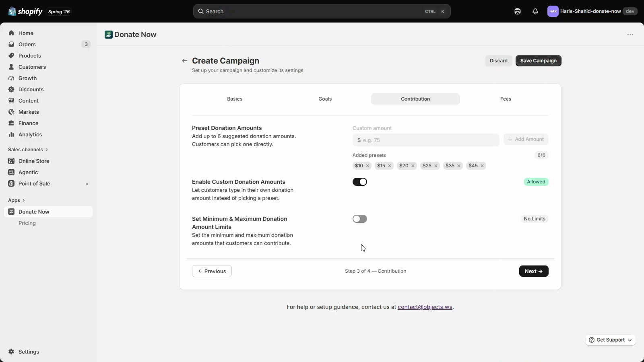Open the Get Support dropdown

coord(611,340)
